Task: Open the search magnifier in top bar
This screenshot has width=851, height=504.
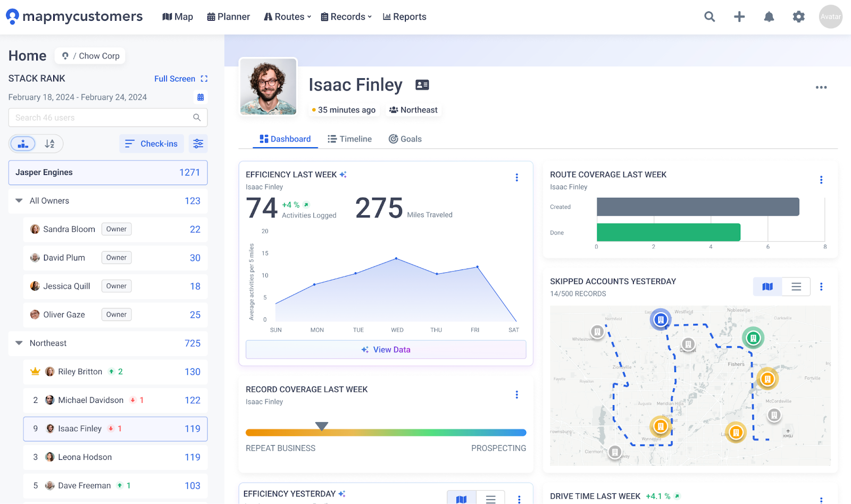Action: 710,16
